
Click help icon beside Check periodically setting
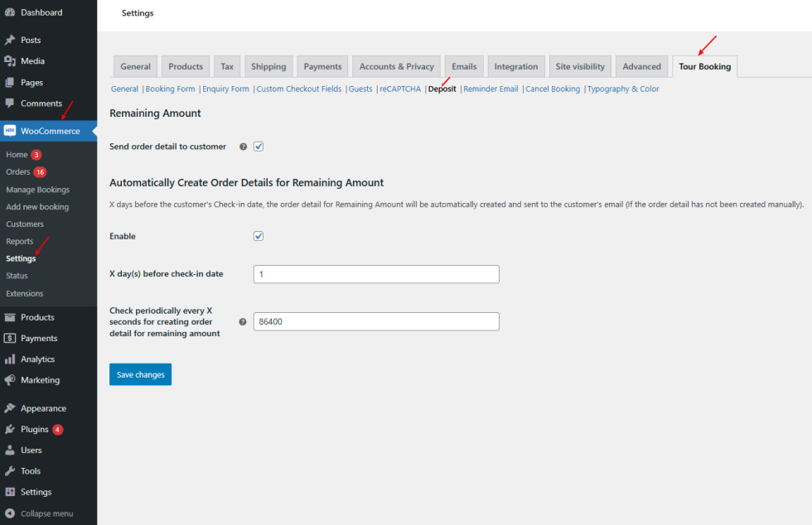pyautogui.click(x=244, y=322)
